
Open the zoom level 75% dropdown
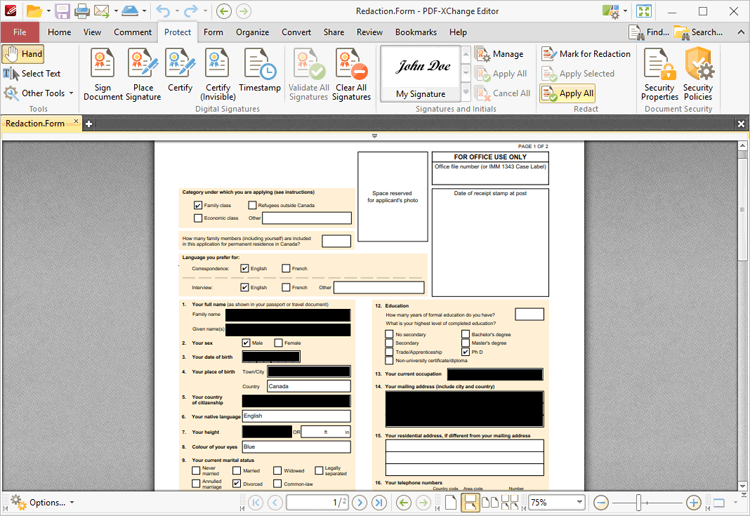580,502
